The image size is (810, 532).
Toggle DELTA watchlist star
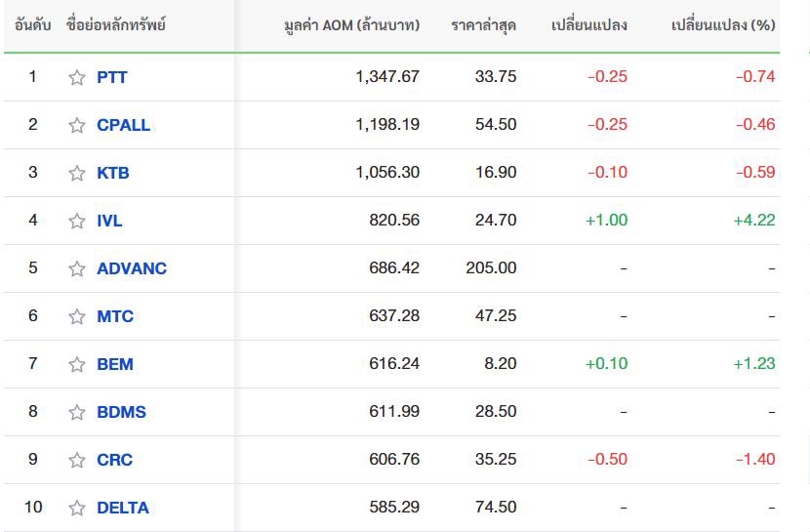tap(77, 508)
